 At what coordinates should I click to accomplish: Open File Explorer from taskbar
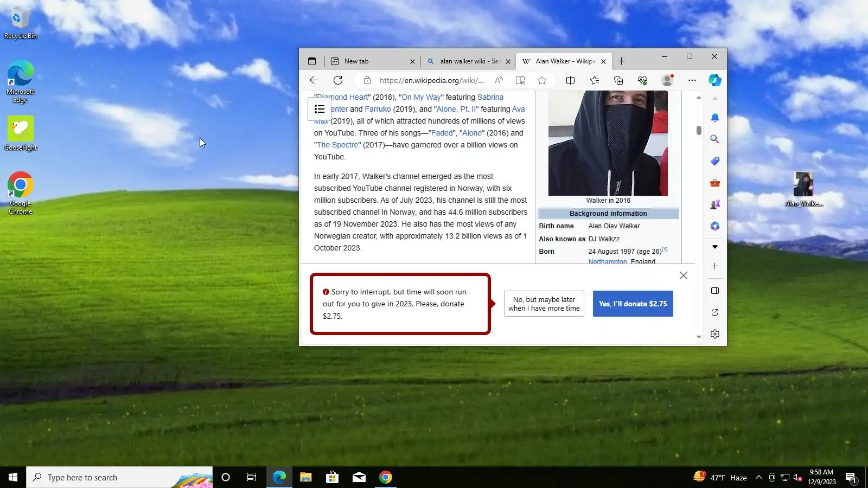(x=305, y=477)
